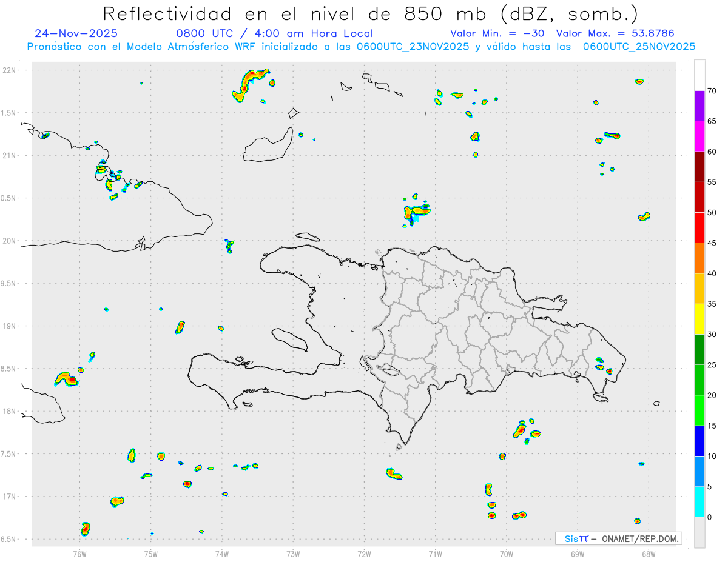Screen dimensions: 728x562
Task: Click the '70' value on the color scale
Action: (712, 91)
